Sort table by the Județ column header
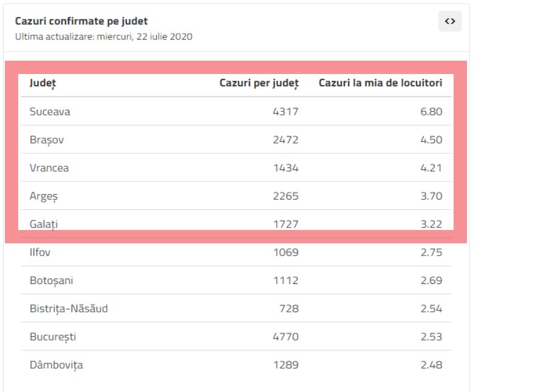This screenshot has height=392, width=552. click(x=40, y=83)
